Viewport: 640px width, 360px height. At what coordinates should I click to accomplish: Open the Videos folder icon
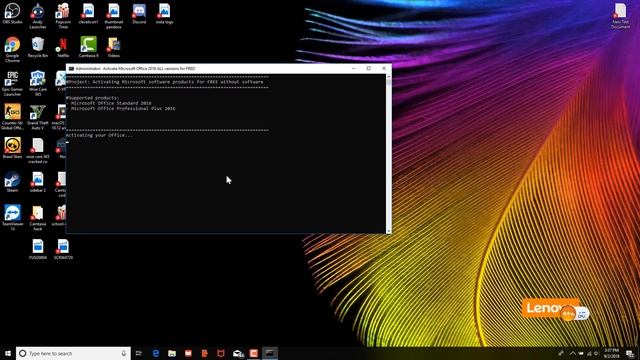(114, 47)
